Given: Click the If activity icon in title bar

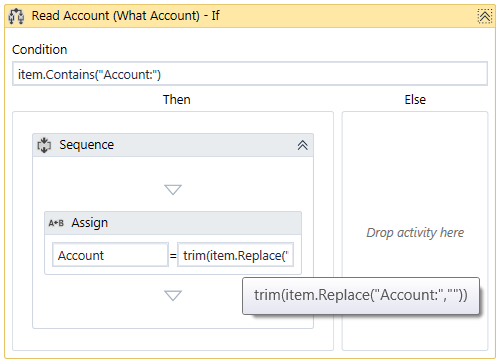Looking at the screenshot, I should tap(16, 16).
